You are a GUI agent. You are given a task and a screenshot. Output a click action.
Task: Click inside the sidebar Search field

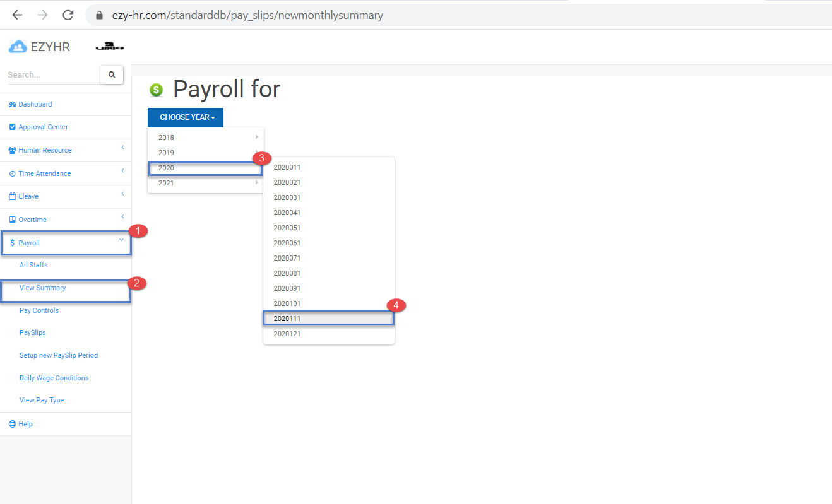pos(52,74)
